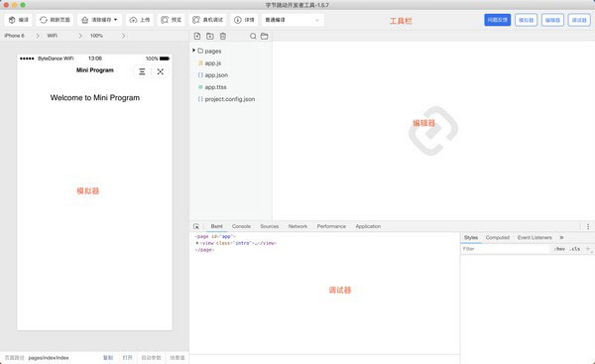Click the Mini Program title in simulator
This screenshot has width=595, height=364.
click(x=95, y=70)
